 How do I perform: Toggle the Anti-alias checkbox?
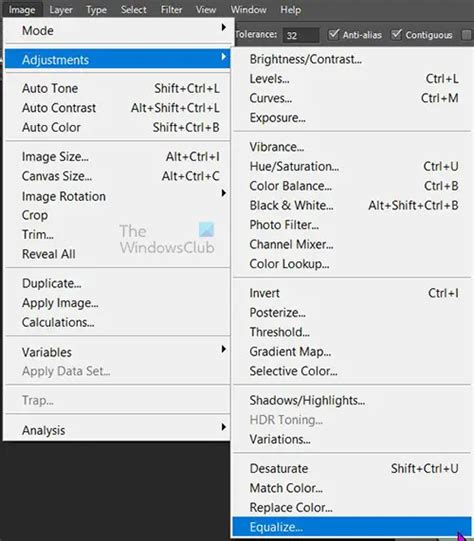pyautogui.click(x=334, y=35)
